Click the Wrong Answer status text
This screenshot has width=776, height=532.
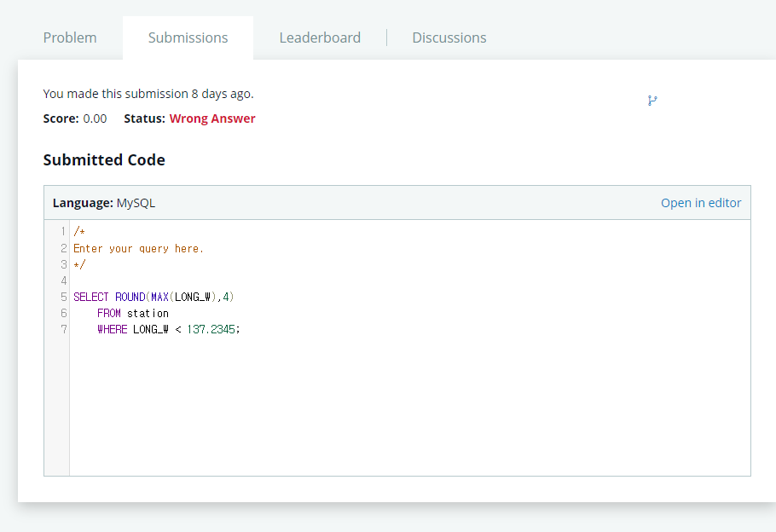click(212, 119)
